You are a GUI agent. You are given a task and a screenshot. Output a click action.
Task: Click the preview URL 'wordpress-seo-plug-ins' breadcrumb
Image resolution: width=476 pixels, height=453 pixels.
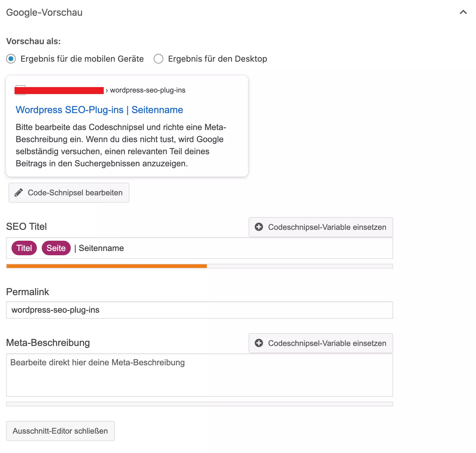[148, 90]
